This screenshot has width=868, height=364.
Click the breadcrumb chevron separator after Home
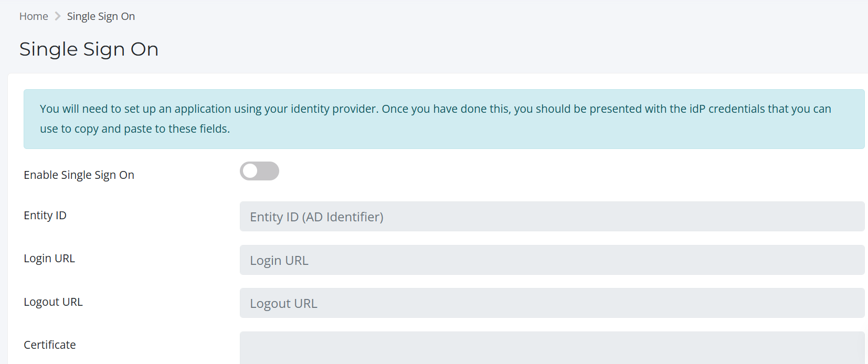coord(58,16)
